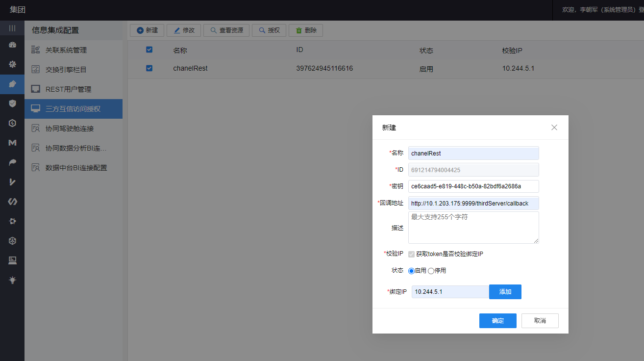
Task: Click the cube icon in left sidebar
Action: (x=12, y=241)
